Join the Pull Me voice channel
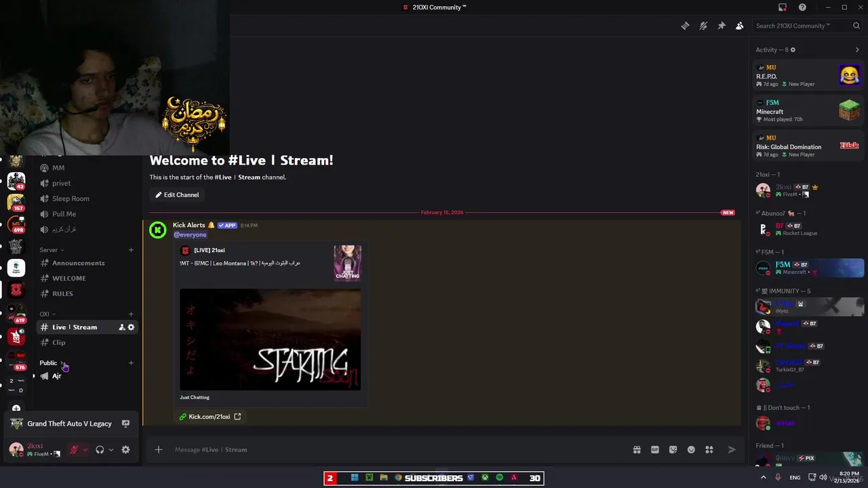This screenshot has height=488, width=868. (x=87, y=214)
